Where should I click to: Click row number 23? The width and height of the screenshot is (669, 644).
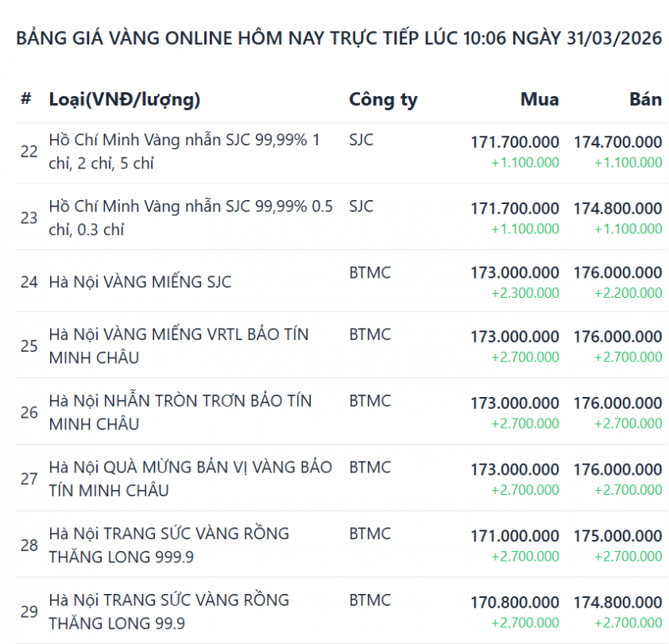coord(29,218)
